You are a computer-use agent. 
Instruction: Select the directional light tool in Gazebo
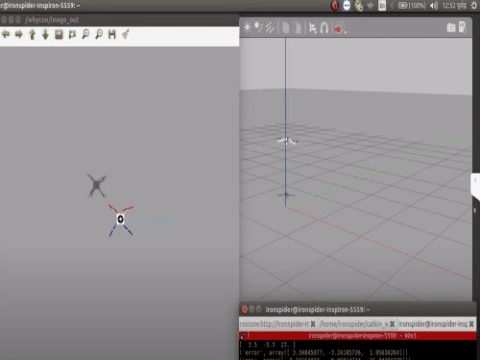coord(270,28)
